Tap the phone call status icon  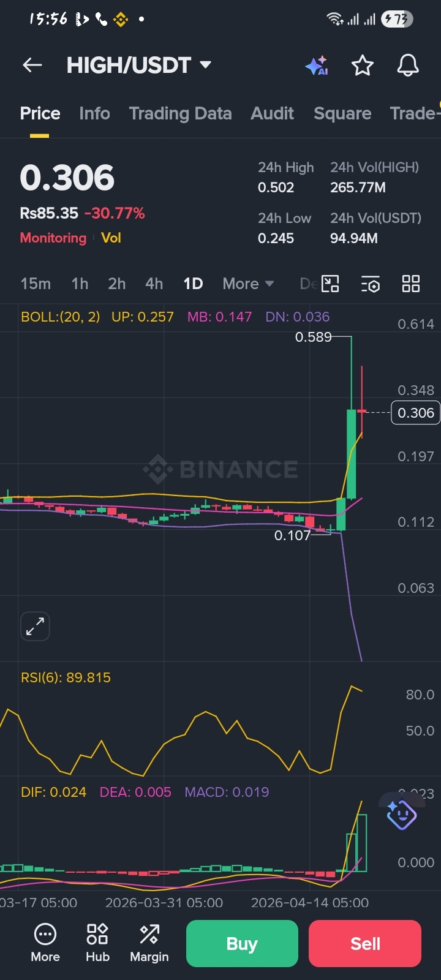[x=101, y=20]
